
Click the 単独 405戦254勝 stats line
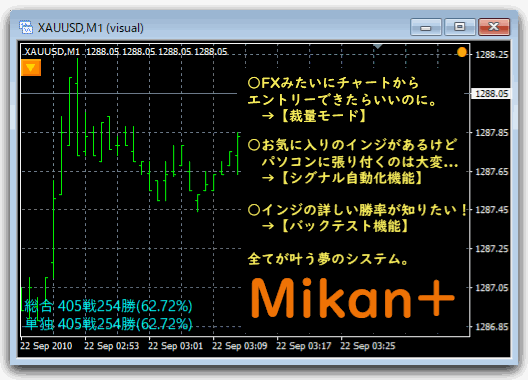[x=108, y=324]
